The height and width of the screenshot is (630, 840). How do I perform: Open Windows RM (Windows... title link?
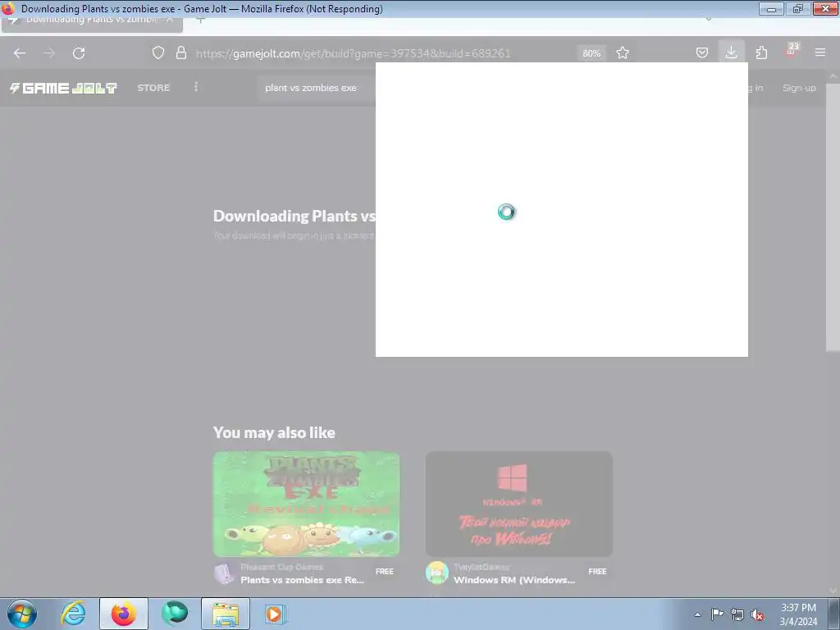click(514, 580)
